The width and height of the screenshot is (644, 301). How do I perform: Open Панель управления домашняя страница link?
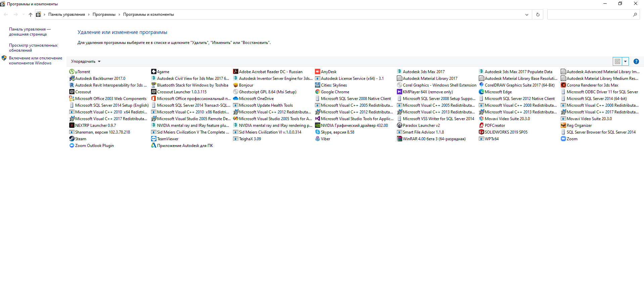(30, 32)
